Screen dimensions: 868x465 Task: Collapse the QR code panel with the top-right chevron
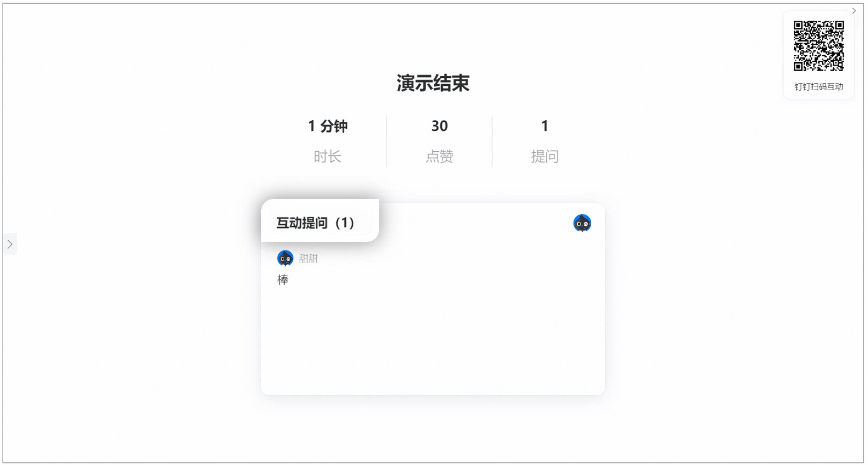pos(854,11)
